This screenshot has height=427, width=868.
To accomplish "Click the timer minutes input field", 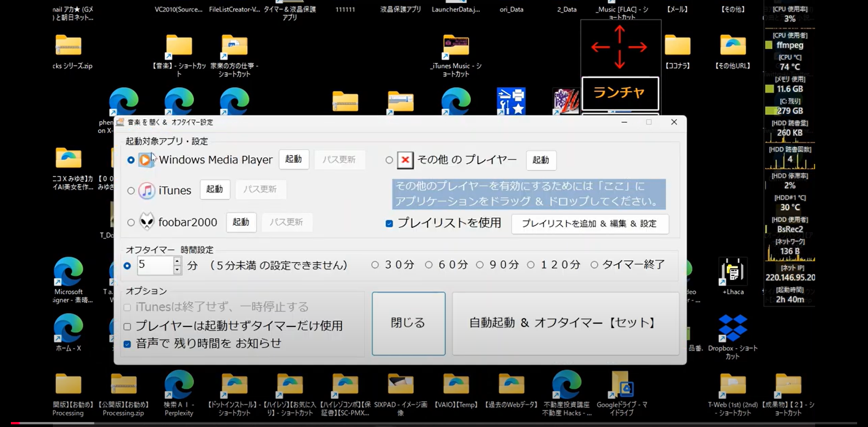I will (155, 265).
